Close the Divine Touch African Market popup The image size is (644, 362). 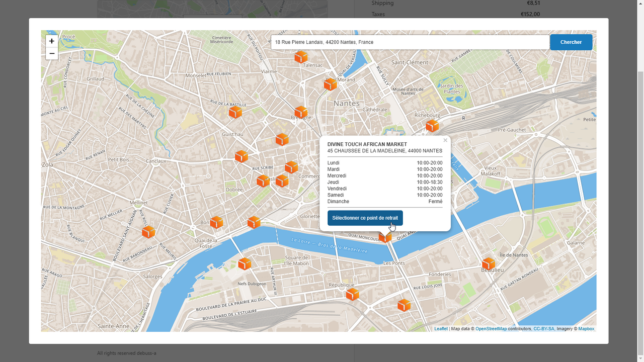coord(445,140)
